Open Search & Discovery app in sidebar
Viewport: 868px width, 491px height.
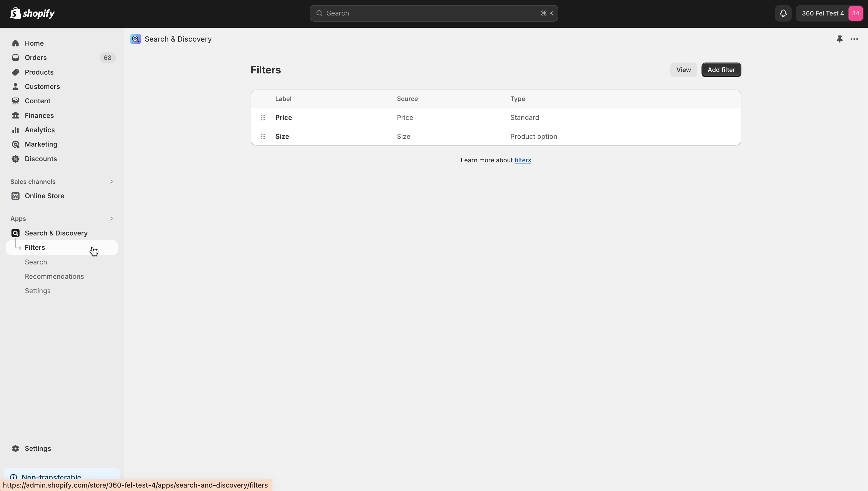tap(62, 233)
